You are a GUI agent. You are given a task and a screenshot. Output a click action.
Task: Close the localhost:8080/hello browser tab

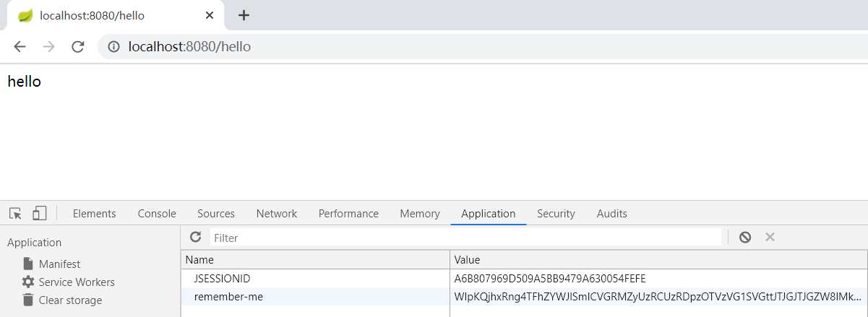point(210,15)
